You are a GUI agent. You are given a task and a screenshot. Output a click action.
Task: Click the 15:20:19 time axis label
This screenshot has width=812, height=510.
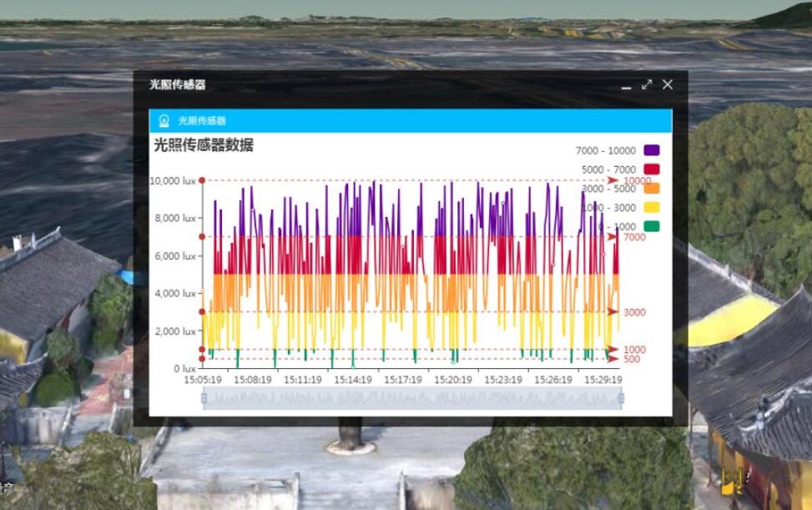click(453, 380)
